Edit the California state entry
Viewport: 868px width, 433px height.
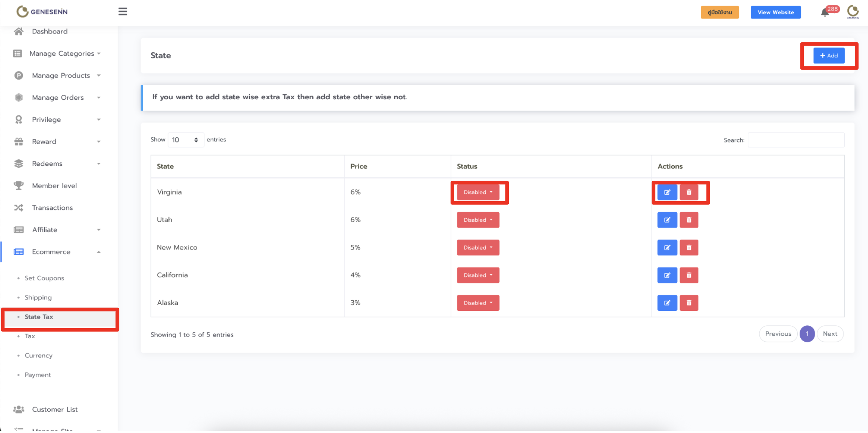tap(667, 275)
